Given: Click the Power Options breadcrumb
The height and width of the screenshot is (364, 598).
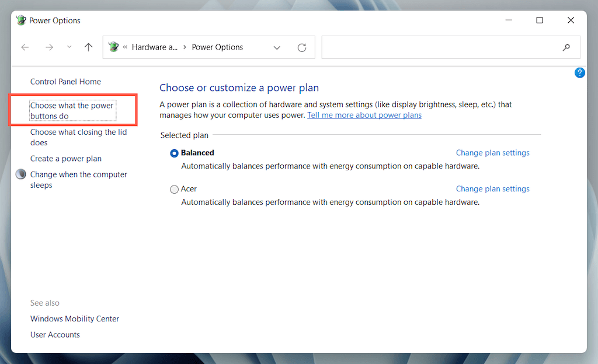Looking at the screenshot, I should pyautogui.click(x=217, y=47).
